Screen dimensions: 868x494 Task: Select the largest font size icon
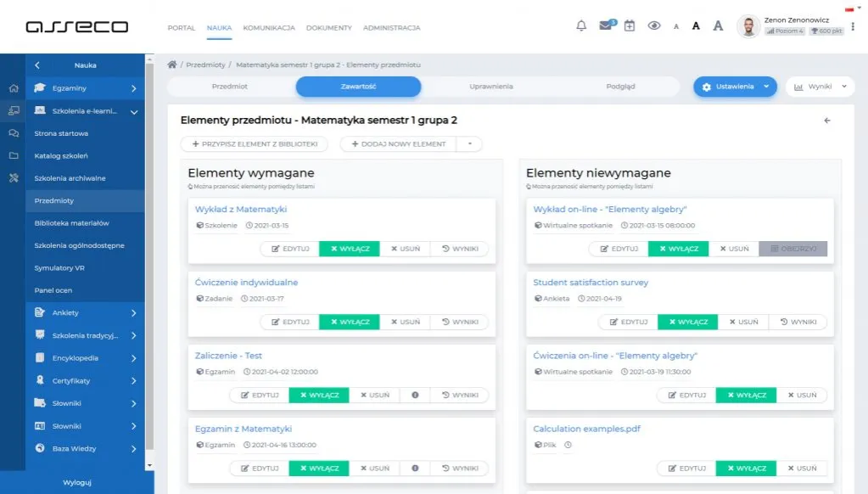[718, 26]
